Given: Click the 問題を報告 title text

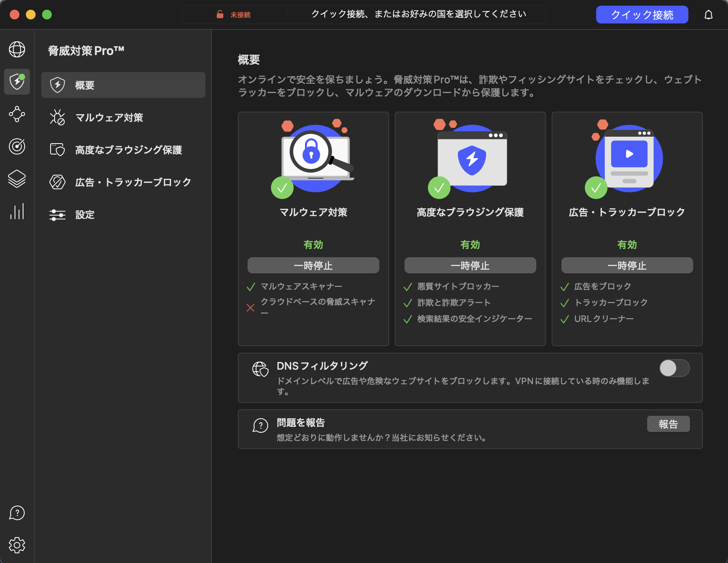Looking at the screenshot, I should 301,423.
